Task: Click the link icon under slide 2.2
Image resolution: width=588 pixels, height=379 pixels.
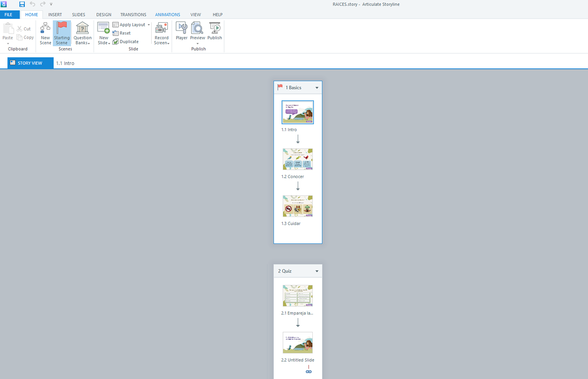Action: pos(308,372)
